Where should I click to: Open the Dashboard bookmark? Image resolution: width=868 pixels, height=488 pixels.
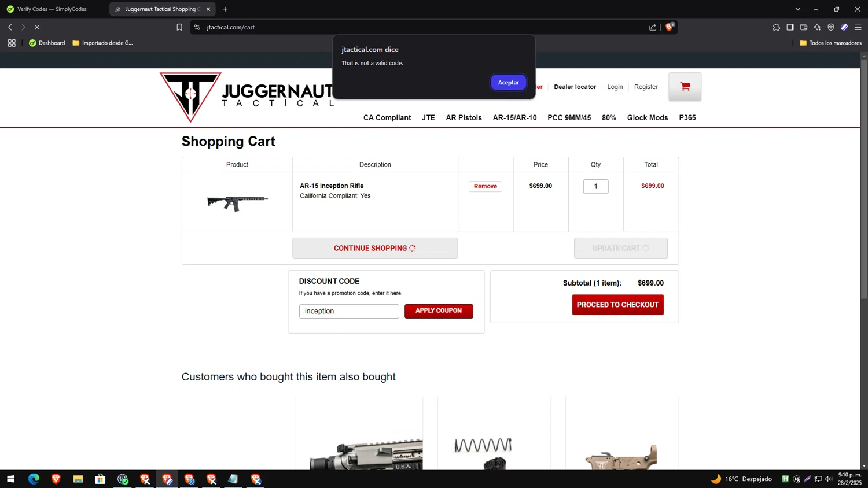pyautogui.click(x=47, y=43)
